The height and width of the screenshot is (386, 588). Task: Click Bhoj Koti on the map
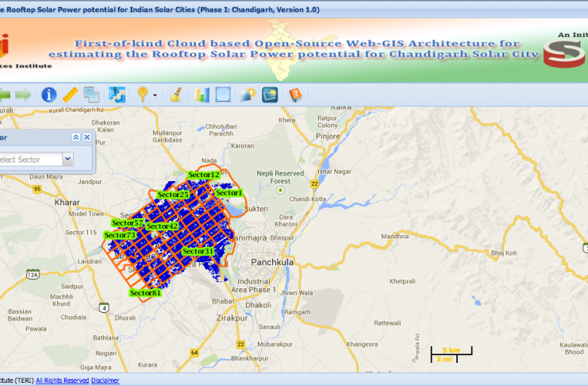(x=504, y=253)
